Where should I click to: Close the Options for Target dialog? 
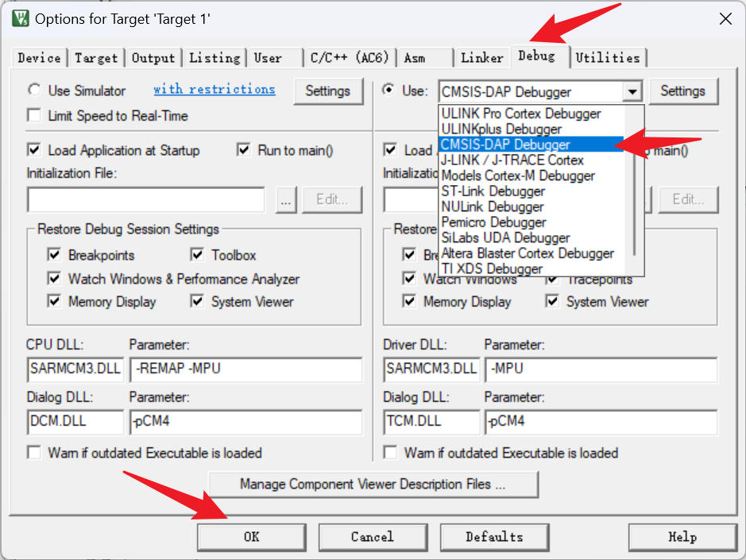click(725, 19)
